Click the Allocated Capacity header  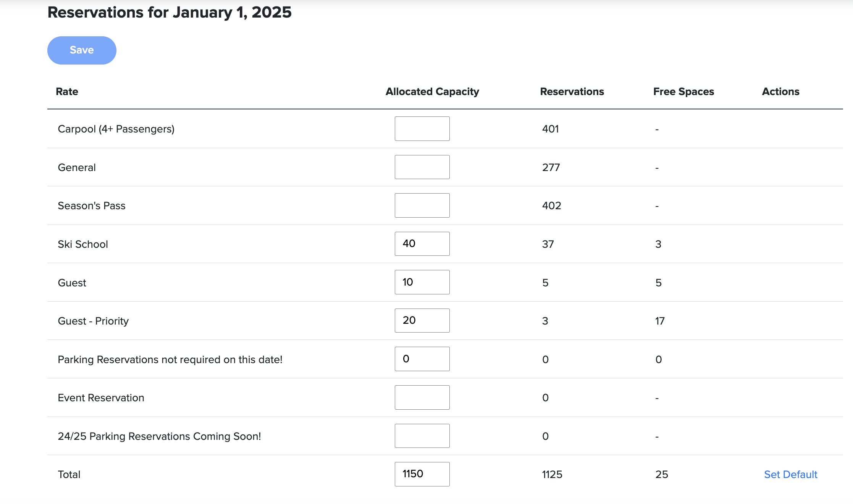click(x=432, y=91)
